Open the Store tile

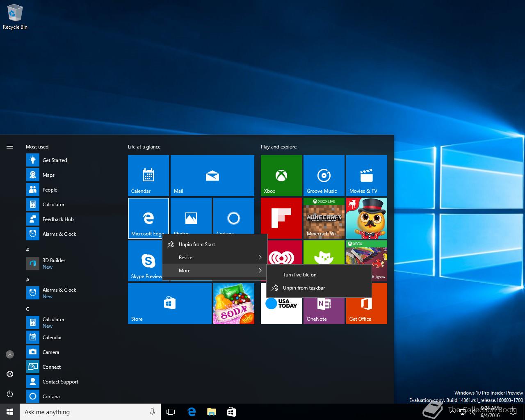point(170,304)
